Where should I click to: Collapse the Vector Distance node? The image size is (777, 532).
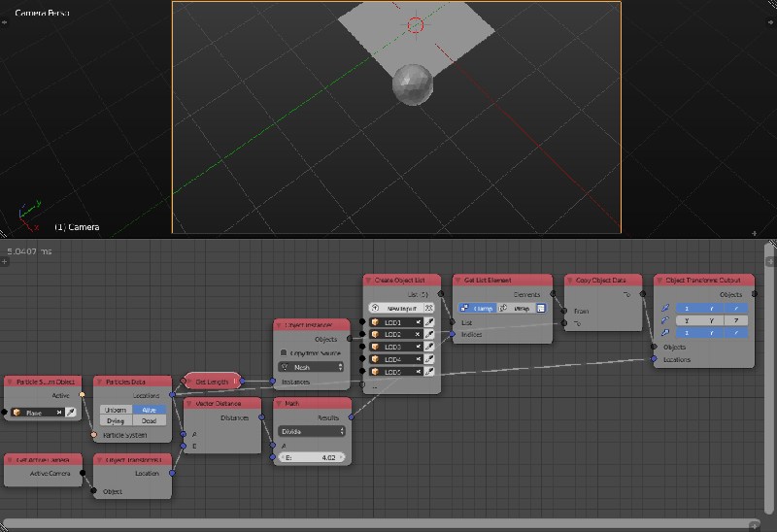pyautogui.click(x=189, y=404)
